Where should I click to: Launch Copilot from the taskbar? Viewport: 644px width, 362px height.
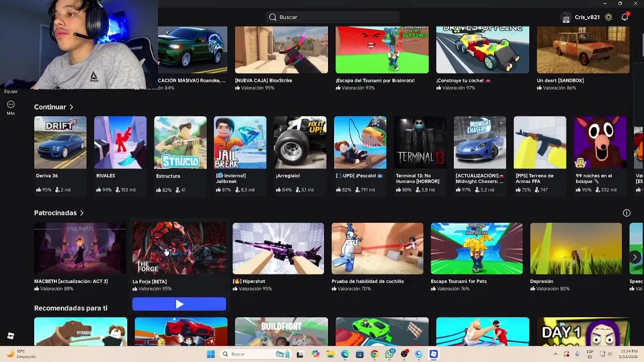click(315, 354)
